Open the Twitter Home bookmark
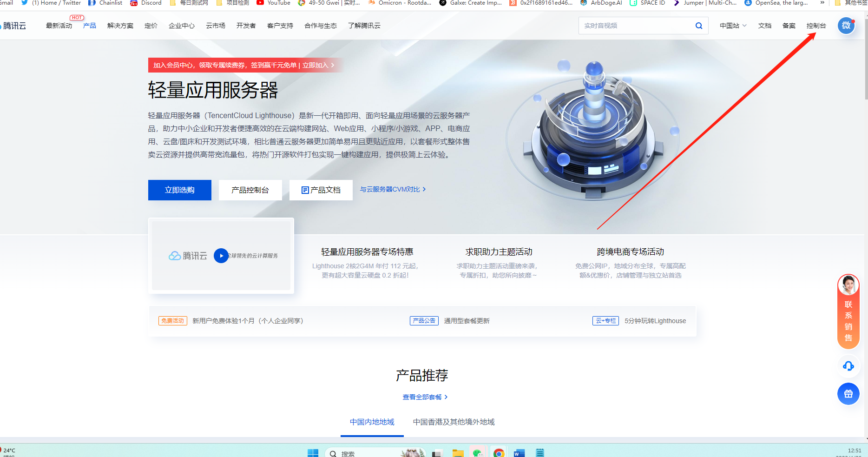 [51, 3]
